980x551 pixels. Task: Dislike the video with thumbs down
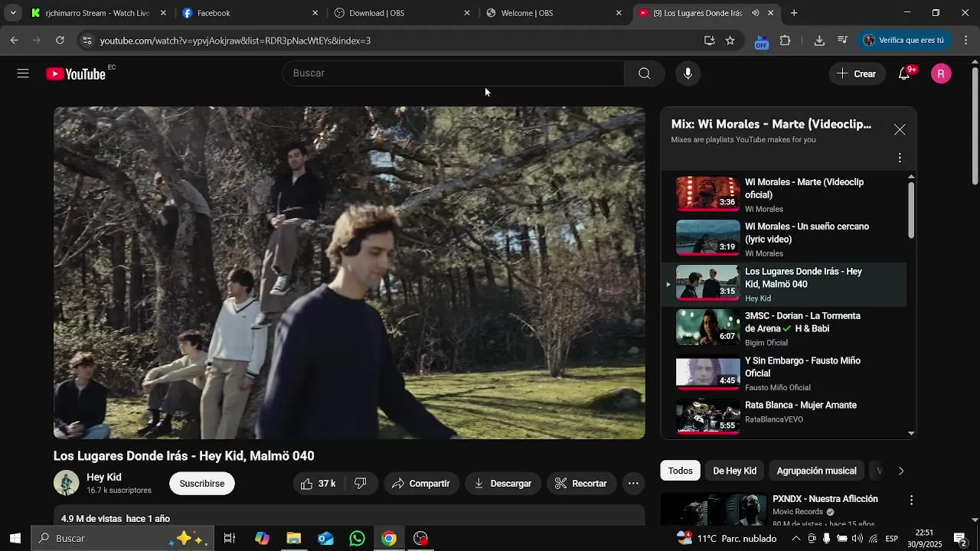(x=361, y=484)
